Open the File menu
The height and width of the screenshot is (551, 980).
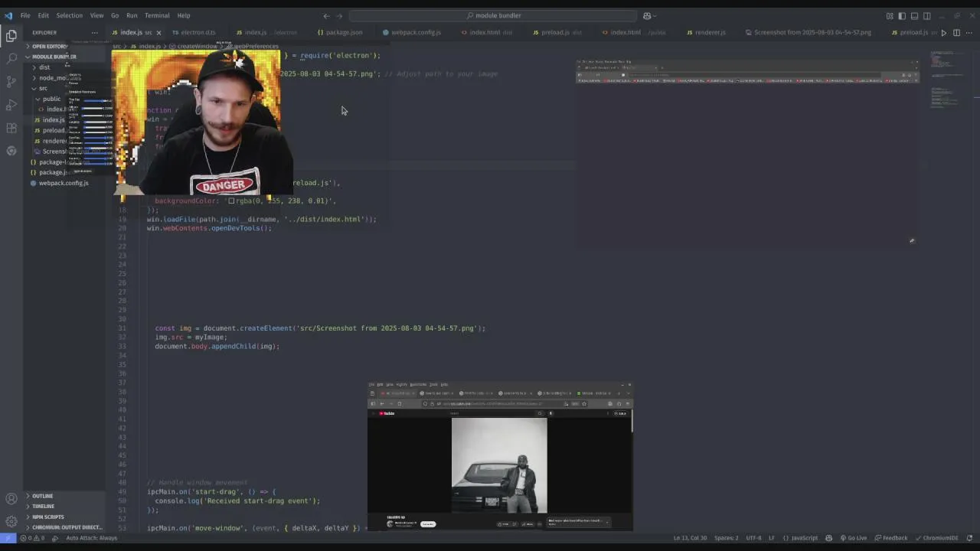click(25, 15)
